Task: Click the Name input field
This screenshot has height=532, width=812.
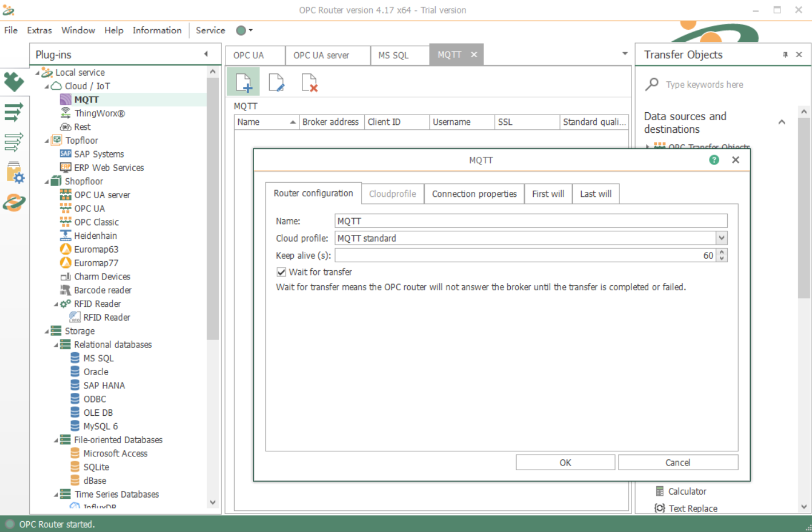Action: (x=530, y=221)
